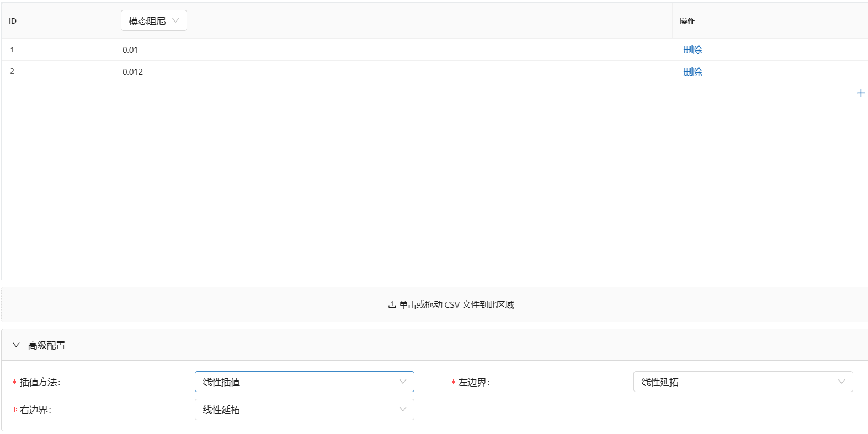
Task: Open the 右边界 dropdown showing 线性延拓
Action: (x=304, y=409)
